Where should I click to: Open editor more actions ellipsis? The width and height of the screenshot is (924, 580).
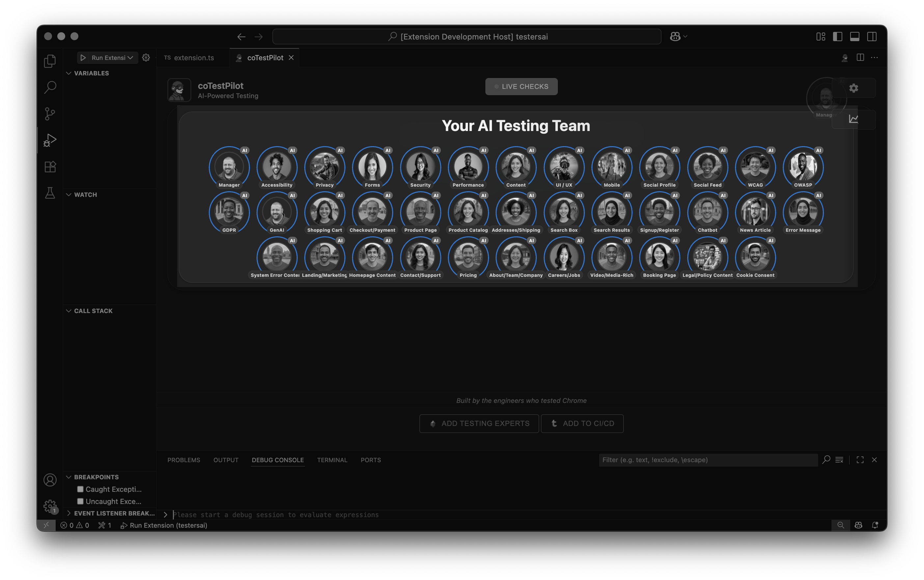tap(874, 57)
